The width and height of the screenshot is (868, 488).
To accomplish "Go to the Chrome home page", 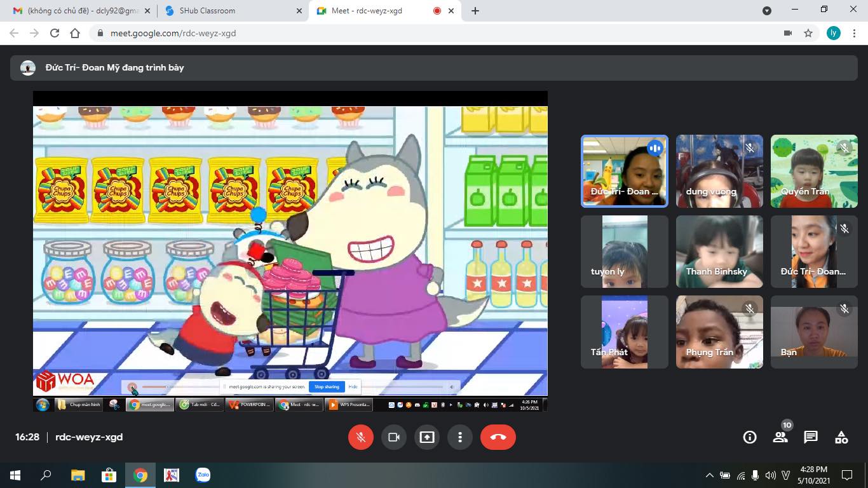I will pyautogui.click(x=75, y=33).
